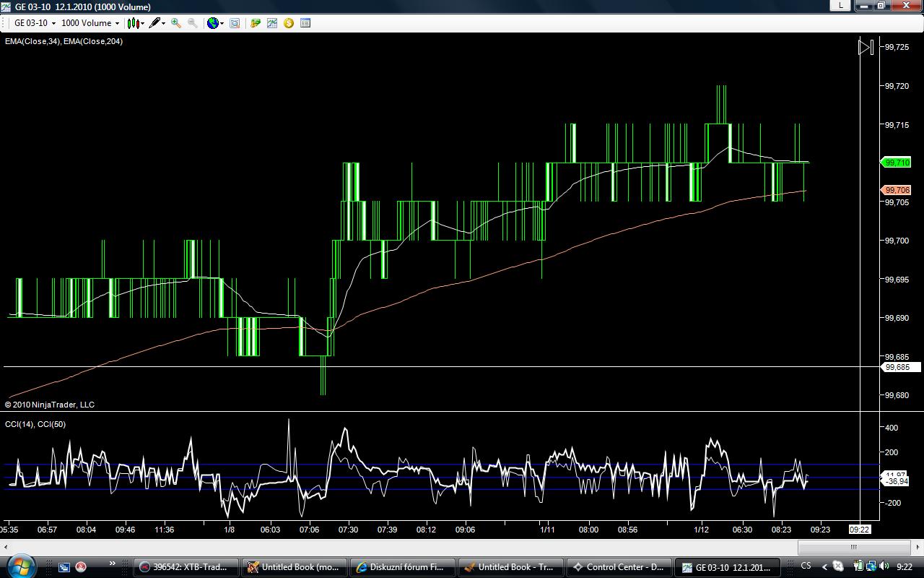This screenshot has width=924, height=578.
Task: Switch to Diskuzní fórum Fi... browser taskbar button
Action: pos(402,567)
